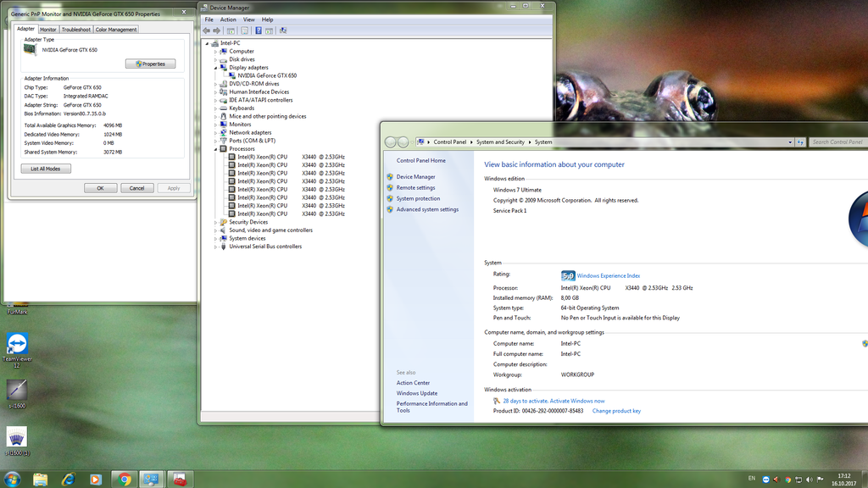Image resolution: width=868 pixels, height=488 pixels.
Task: Click the Keyboards device category icon
Action: point(223,108)
